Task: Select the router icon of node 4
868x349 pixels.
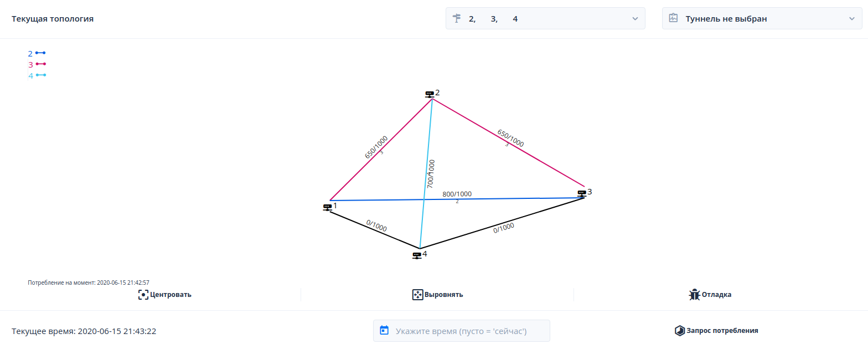Action: tap(417, 255)
